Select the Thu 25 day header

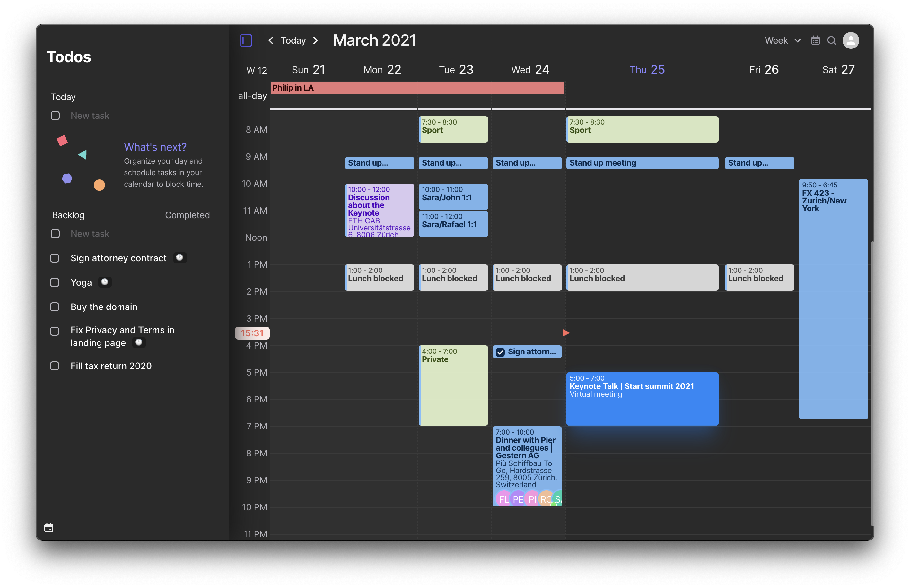tap(647, 70)
